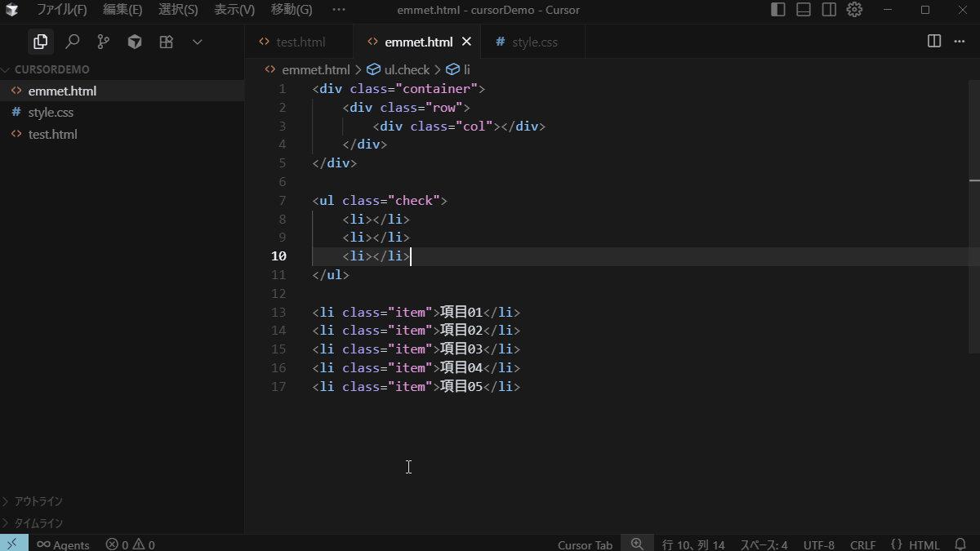Click Cursor Tab in status bar

click(585, 544)
